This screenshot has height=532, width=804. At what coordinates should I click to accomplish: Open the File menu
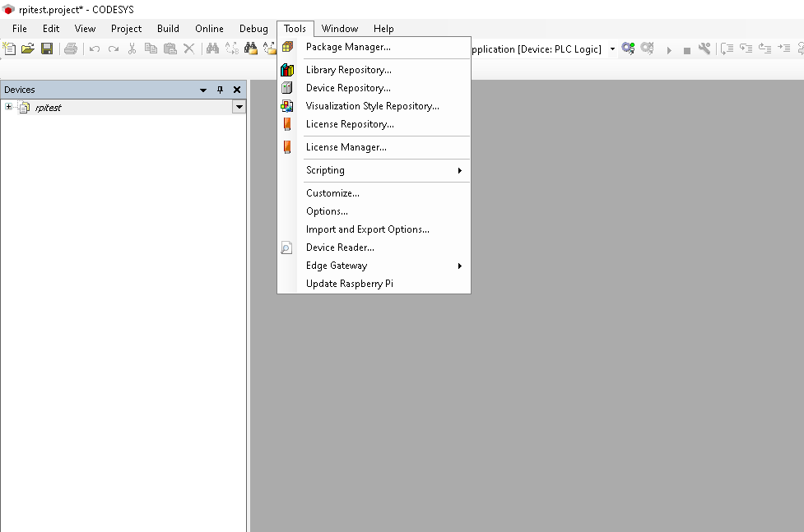[x=20, y=29]
